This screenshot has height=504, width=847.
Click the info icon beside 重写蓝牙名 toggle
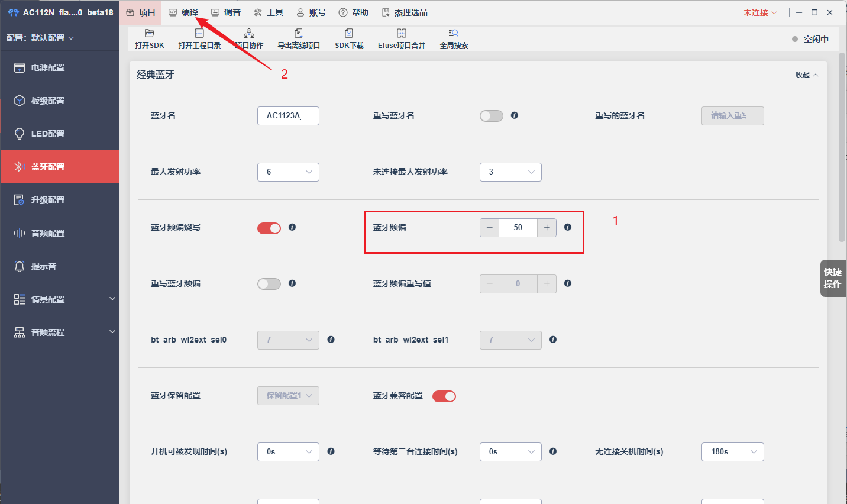[515, 115]
